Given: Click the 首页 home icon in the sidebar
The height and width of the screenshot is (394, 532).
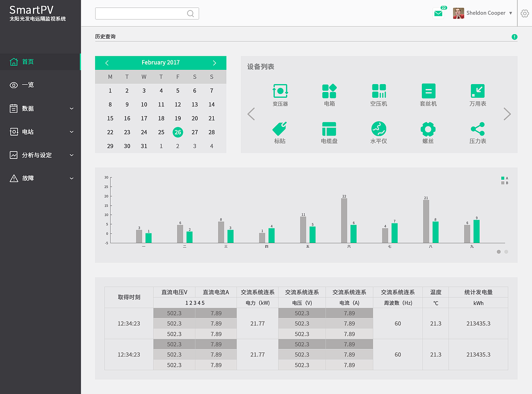Looking at the screenshot, I should coord(14,62).
